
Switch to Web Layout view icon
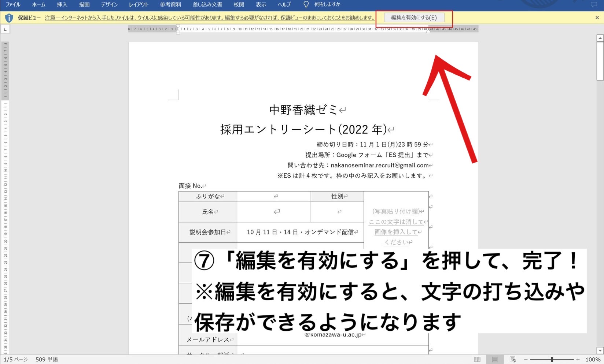point(513,360)
